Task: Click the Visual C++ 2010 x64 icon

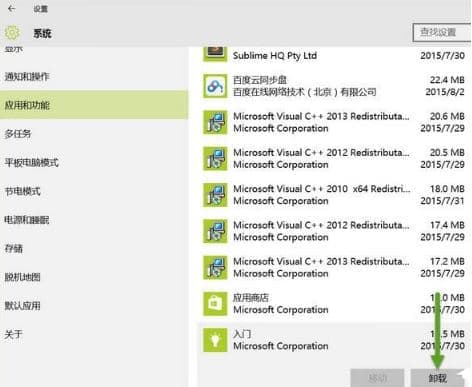Action: (215, 195)
